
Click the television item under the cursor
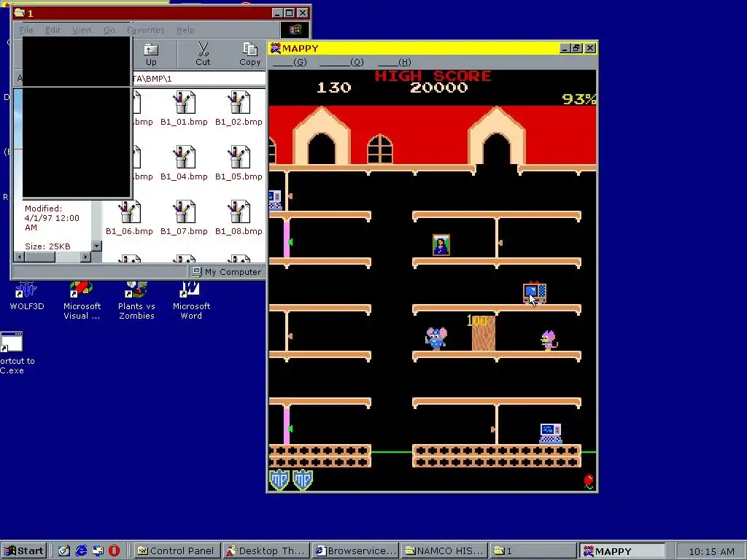point(535,292)
